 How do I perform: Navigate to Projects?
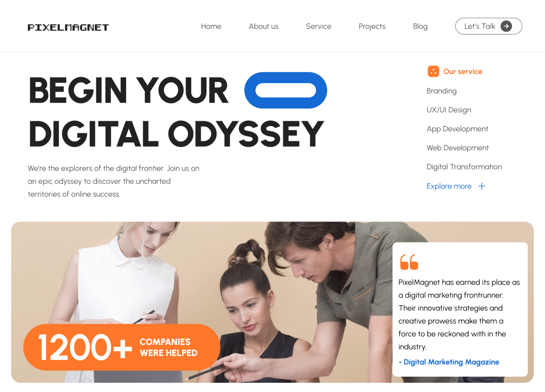pyautogui.click(x=372, y=26)
